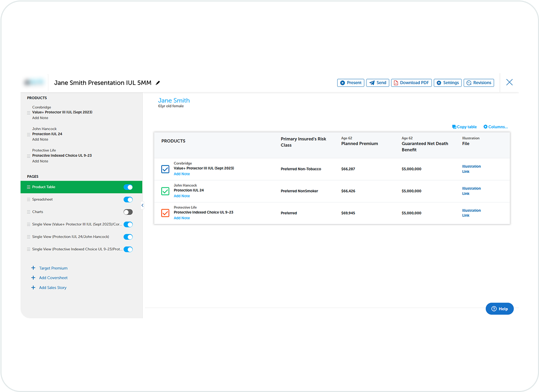Open Single View for Protective Indexed Choice
Image resolution: width=539 pixels, height=392 pixels.
(82, 249)
